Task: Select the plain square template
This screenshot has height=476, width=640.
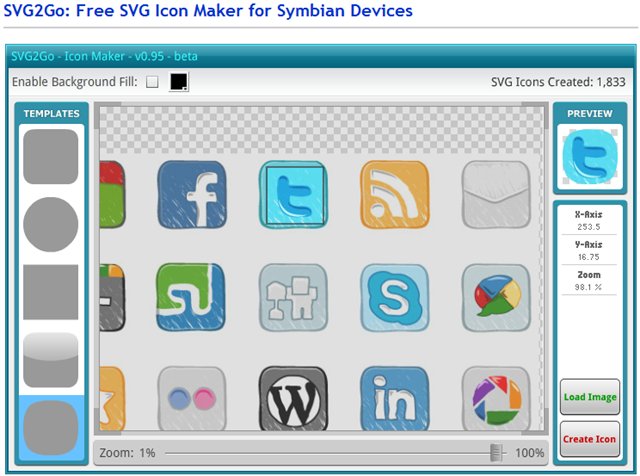Action: [x=51, y=292]
